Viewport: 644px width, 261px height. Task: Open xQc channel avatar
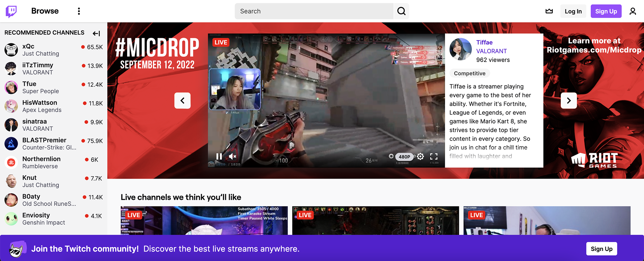click(11, 50)
